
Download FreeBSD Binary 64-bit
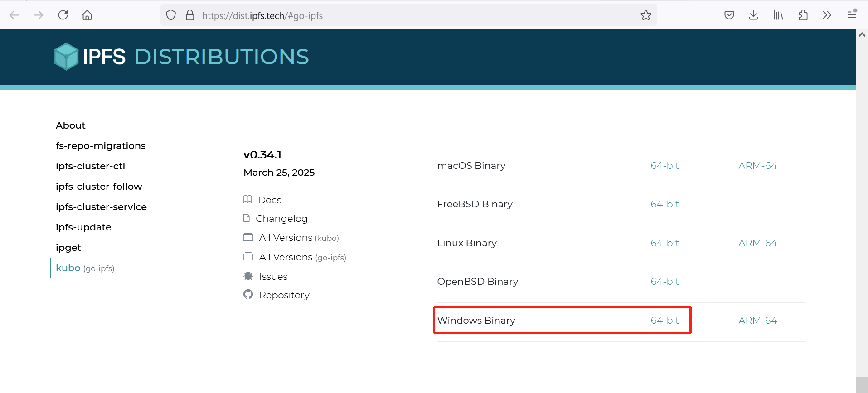(x=664, y=204)
